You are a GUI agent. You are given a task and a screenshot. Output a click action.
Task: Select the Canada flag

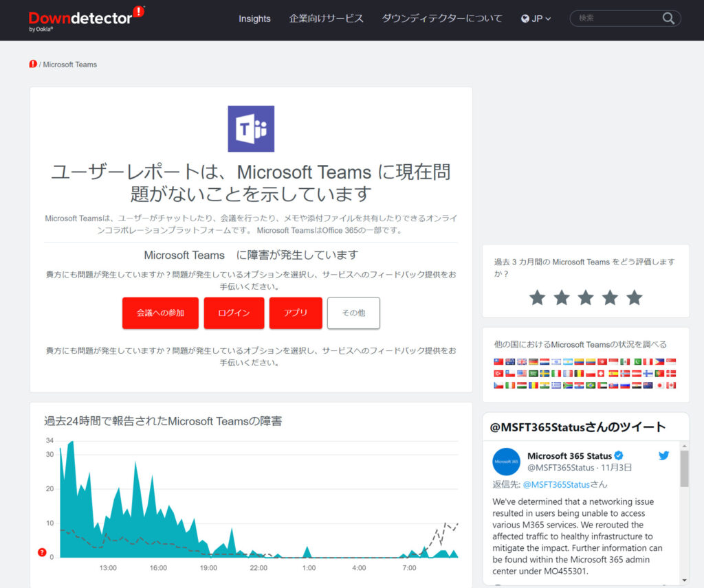[671, 385]
